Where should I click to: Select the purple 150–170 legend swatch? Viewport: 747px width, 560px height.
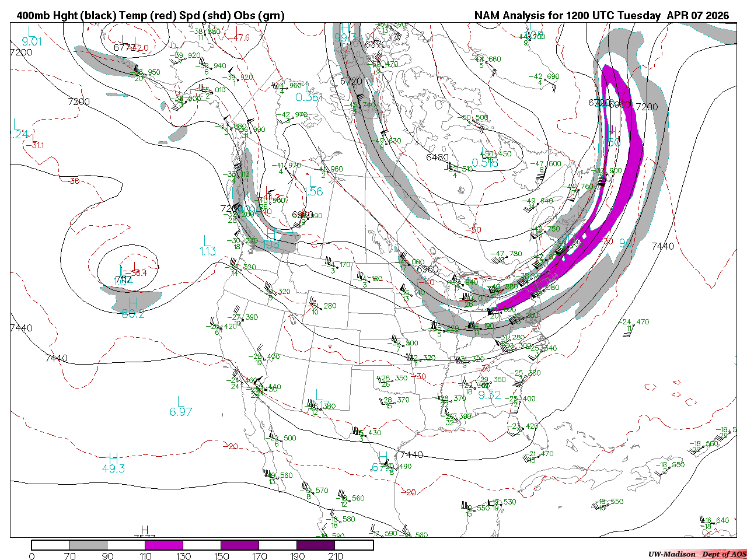[240, 545]
